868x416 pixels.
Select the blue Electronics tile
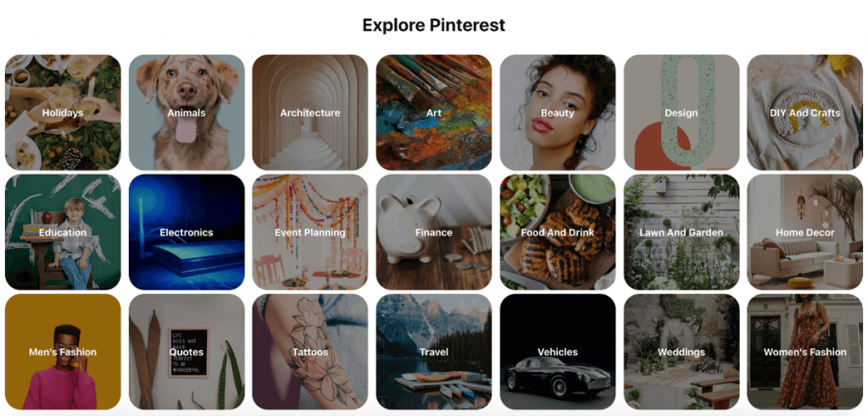(186, 232)
